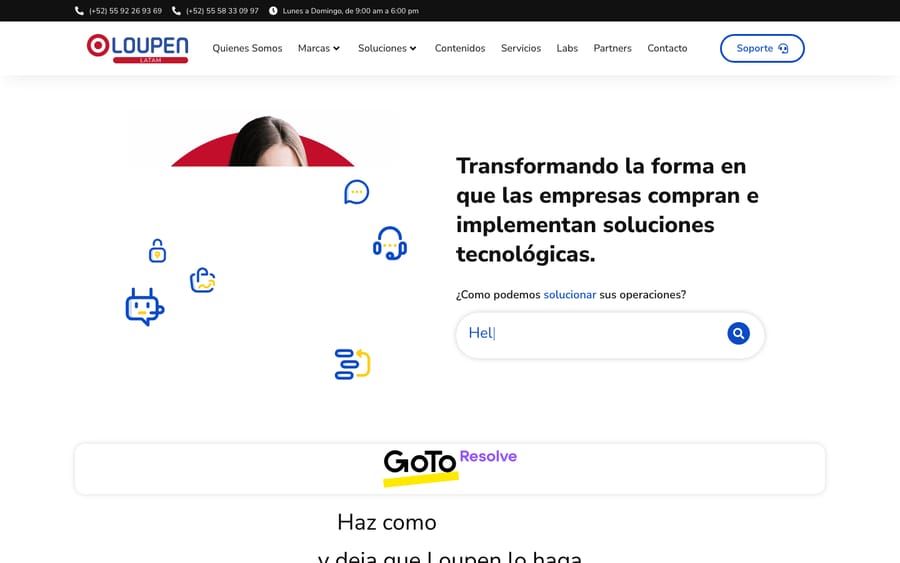Image resolution: width=900 pixels, height=563 pixels.
Task: Click the Haz como text
Action: tap(387, 522)
